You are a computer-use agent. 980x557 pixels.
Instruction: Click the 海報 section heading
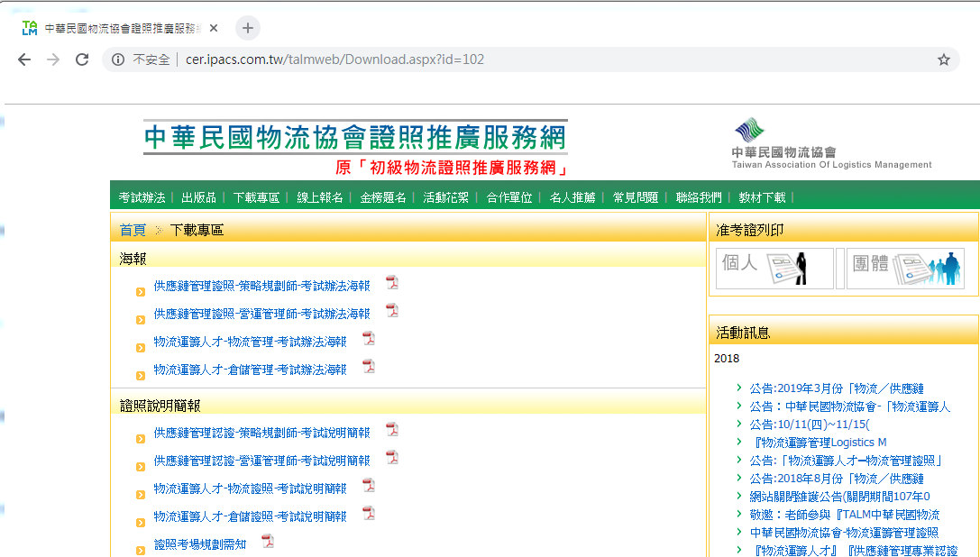(x=133, y=258)
